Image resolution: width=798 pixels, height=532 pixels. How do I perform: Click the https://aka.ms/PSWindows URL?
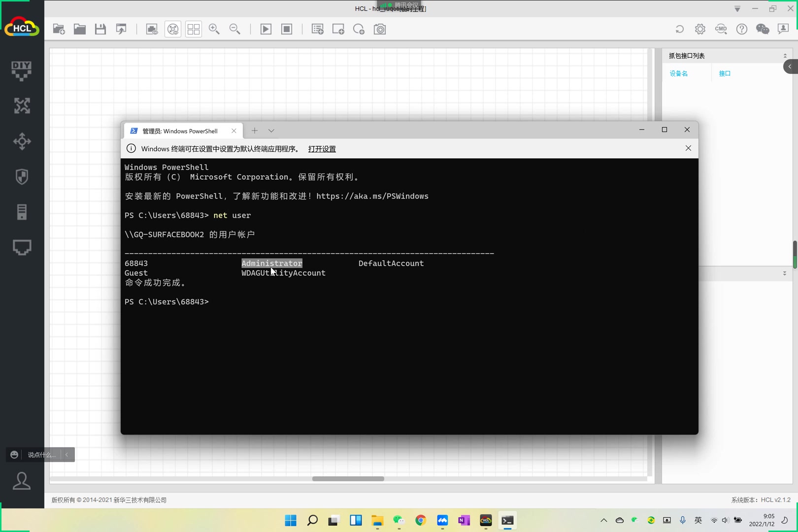pos(372,196)
